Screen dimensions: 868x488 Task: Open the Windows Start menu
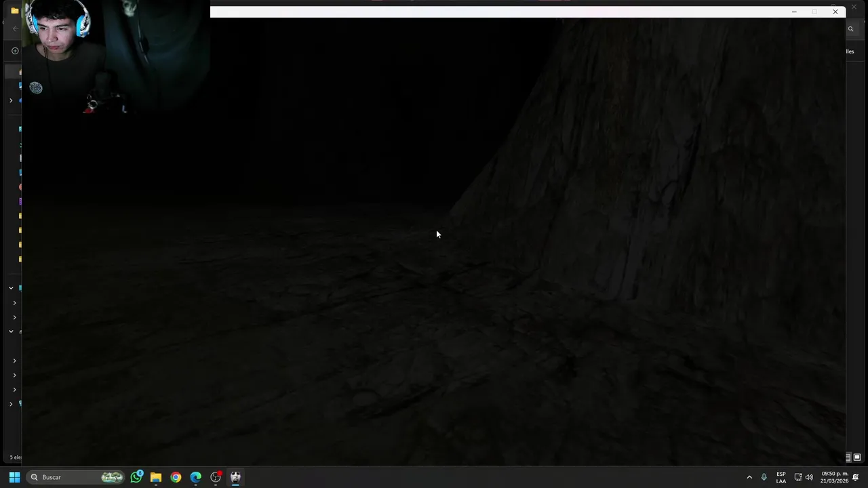14,477
